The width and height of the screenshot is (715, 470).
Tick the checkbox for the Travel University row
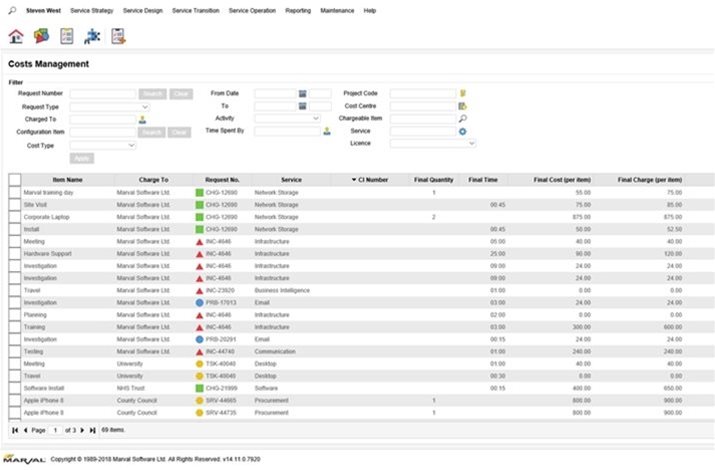15,376
